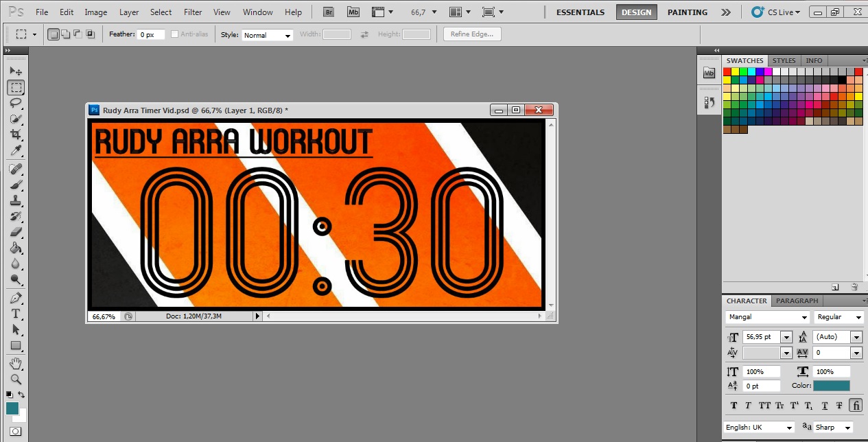Toggle All Caps formatting in the Character panel
The width and height of the screenshot is (868, 442).
tap(764, 406)
